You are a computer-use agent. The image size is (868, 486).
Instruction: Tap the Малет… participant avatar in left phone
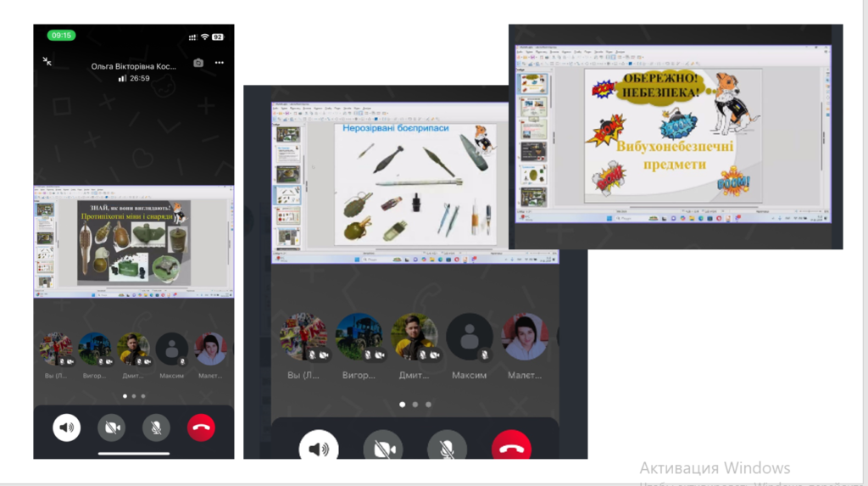(x=210, y=349)
